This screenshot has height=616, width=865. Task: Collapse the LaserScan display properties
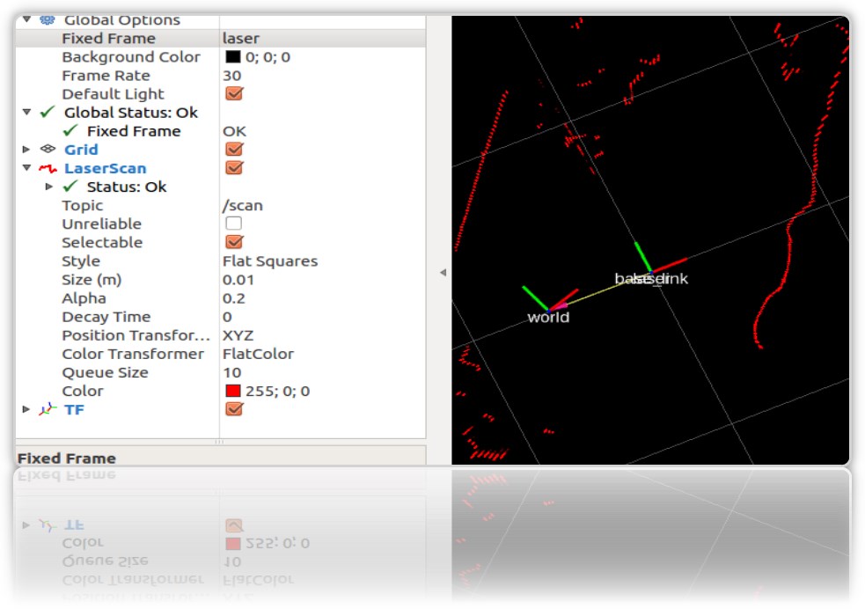coord(26,168)
